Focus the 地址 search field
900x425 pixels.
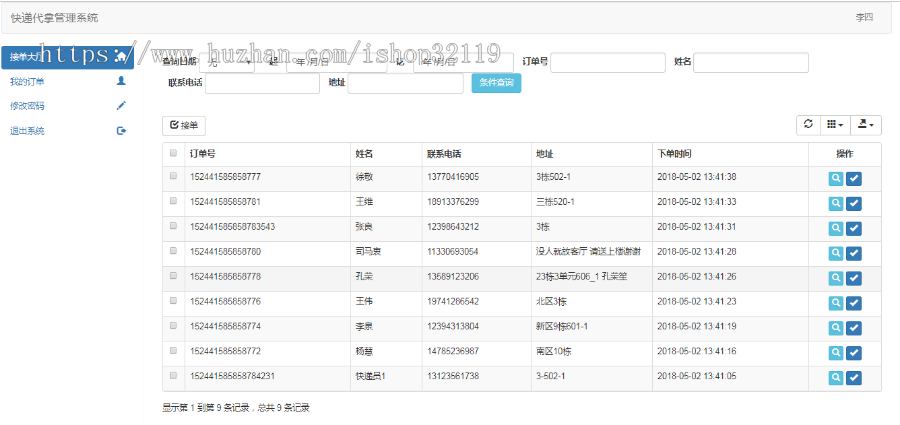click(405, 83)
